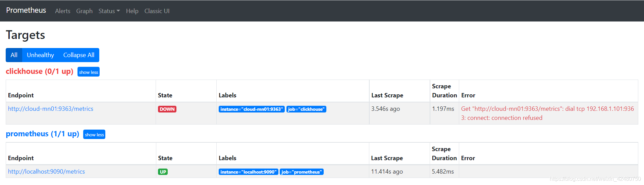
Task: Click the red DOWN state badge
Action: 167,109
